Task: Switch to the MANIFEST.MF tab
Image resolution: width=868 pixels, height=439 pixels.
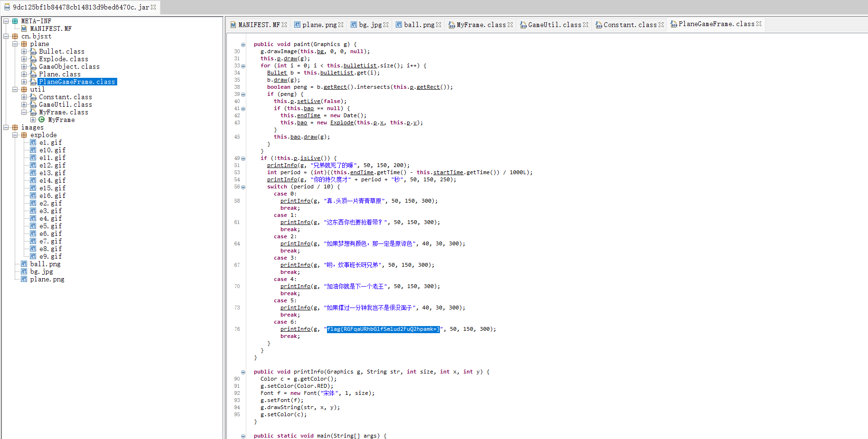Action: tap(259, 25)
